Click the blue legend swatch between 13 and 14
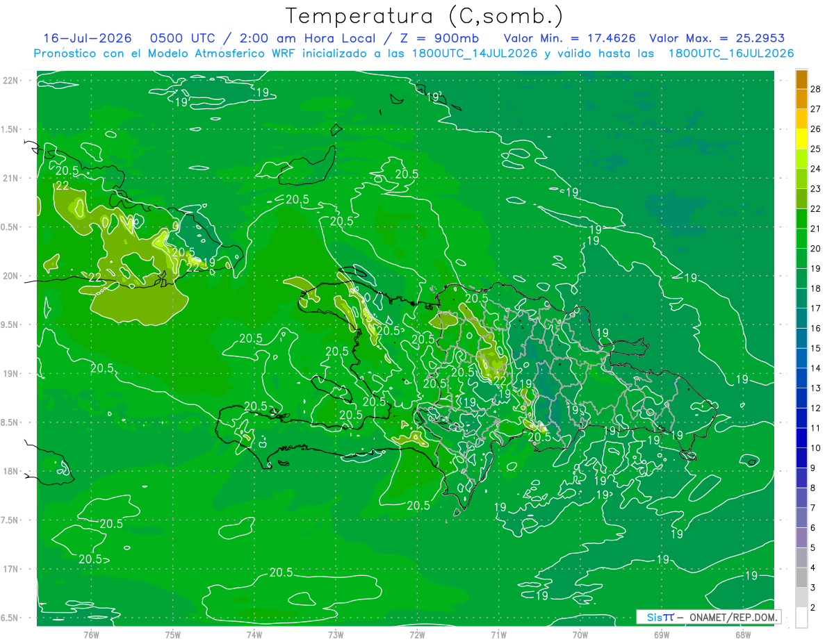 click(801, 379)
